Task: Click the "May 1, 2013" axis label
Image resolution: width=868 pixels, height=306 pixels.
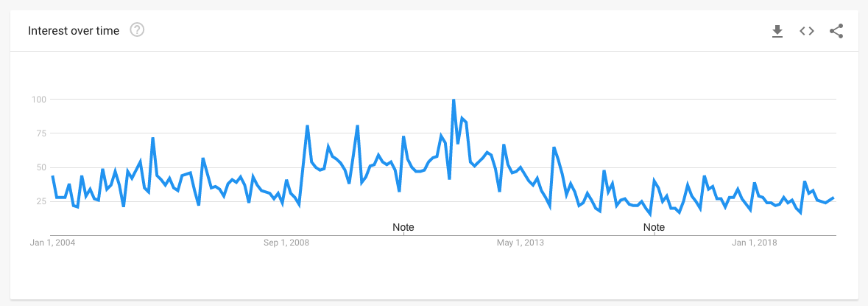Action: pos(520,243)
